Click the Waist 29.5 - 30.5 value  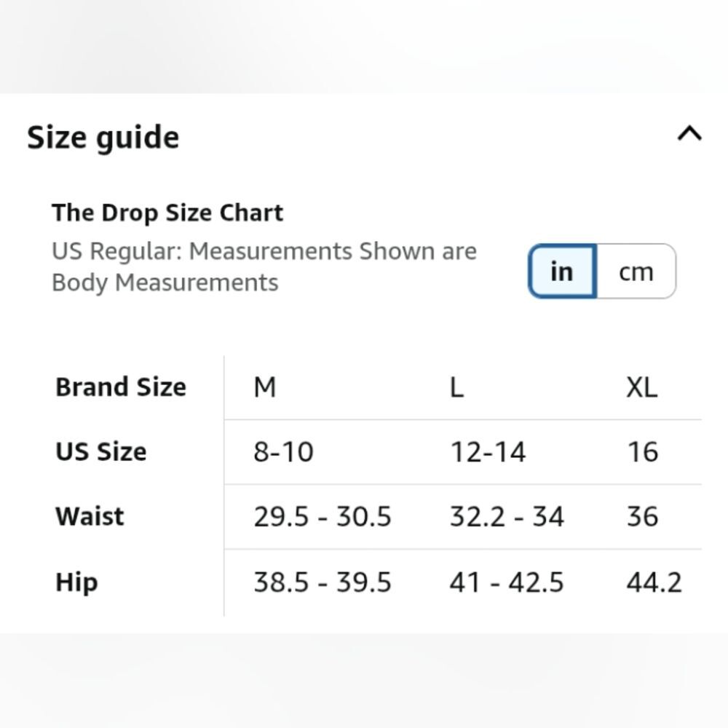tap(323, 516)
